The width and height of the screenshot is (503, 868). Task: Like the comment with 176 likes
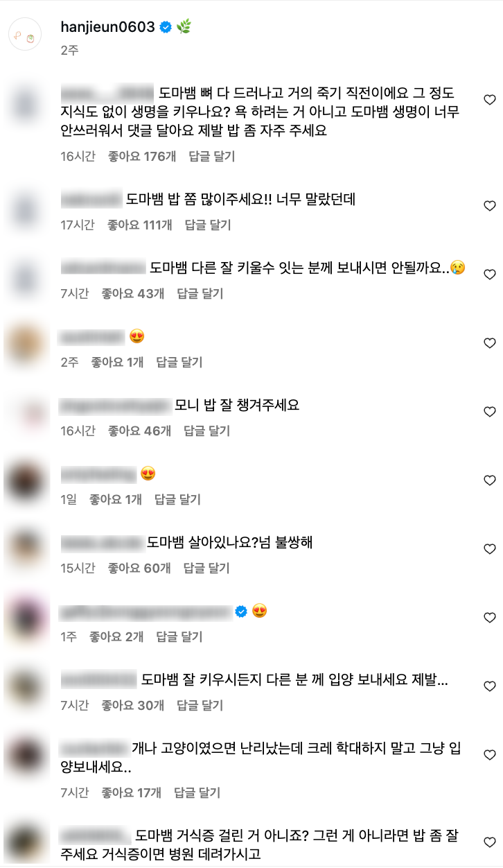(489, 100)
